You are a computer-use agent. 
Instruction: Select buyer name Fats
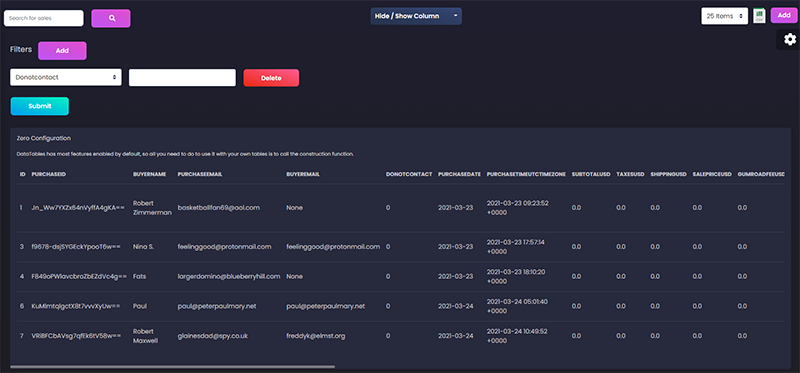[139, 277]
